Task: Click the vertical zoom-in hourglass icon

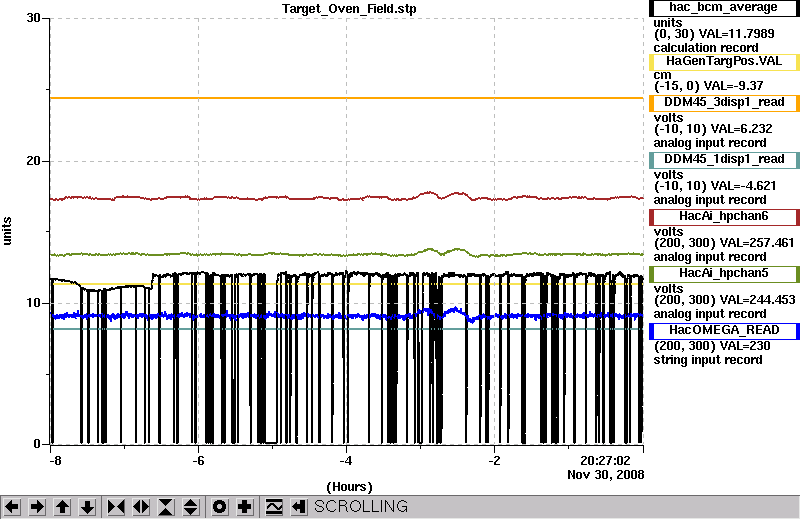Action: click(166, 507)
